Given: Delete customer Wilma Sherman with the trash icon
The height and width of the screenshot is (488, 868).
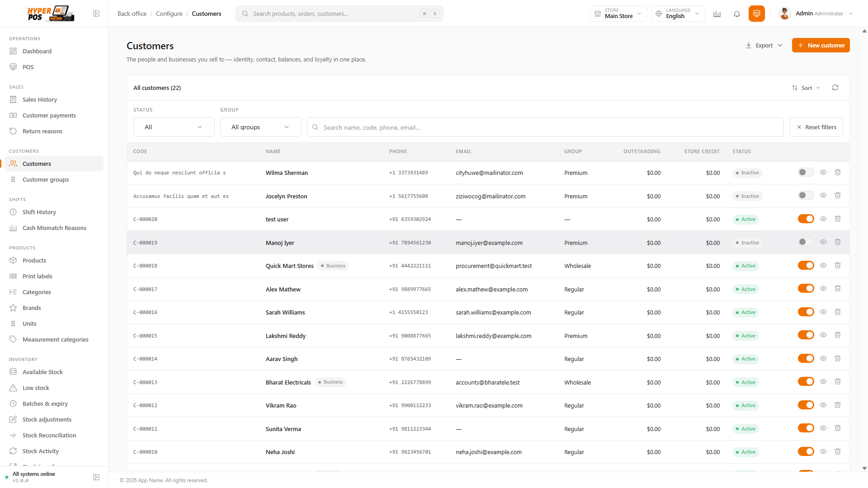Looking at the screenshot, I should click(838, 173).
